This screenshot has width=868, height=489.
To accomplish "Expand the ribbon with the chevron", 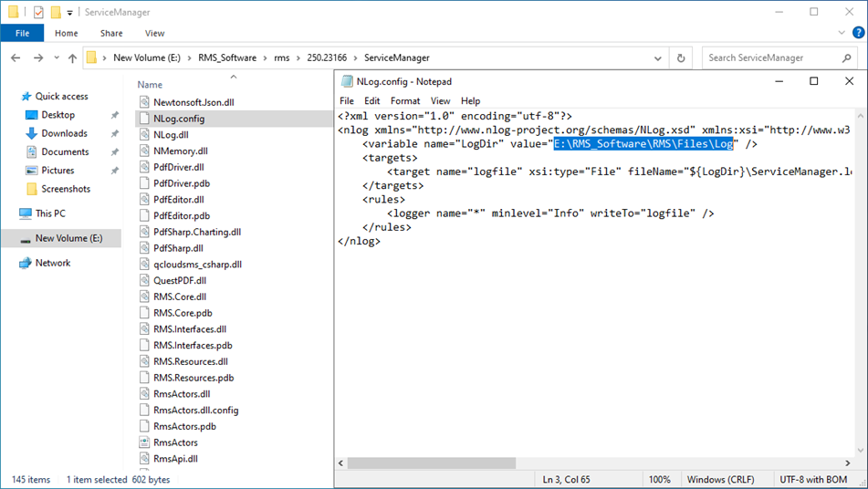I will click(x=842, y=33).
